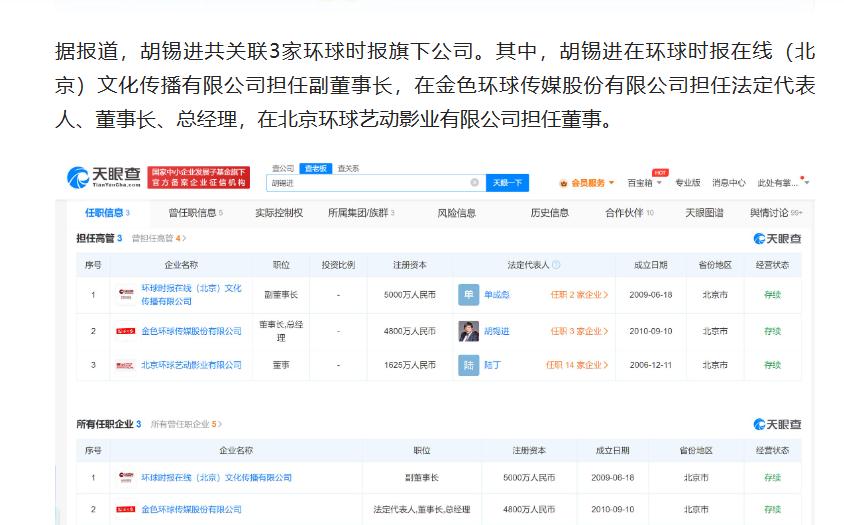The width and height of the screenshot is (844, 525).
Task: Open the 百宝箱 dropdown menu
Action: (644, 183)
